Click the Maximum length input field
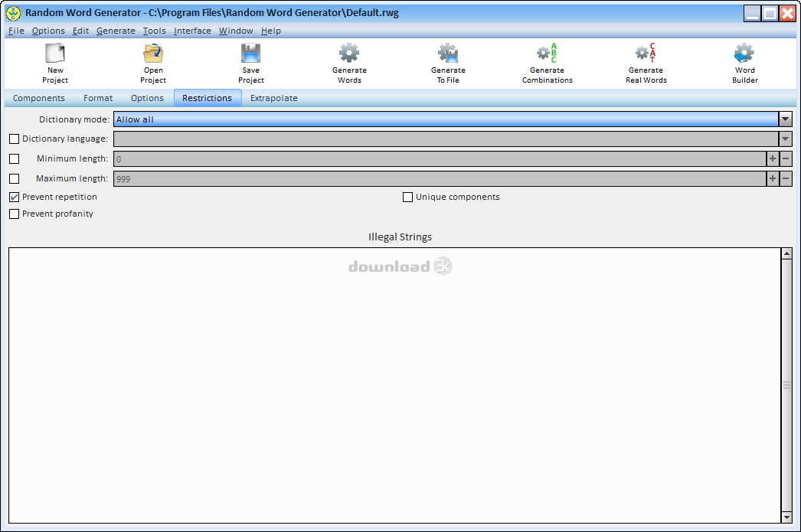Image resolution: width=801 pixels, height=532 pixels. [x=440, y=178]
